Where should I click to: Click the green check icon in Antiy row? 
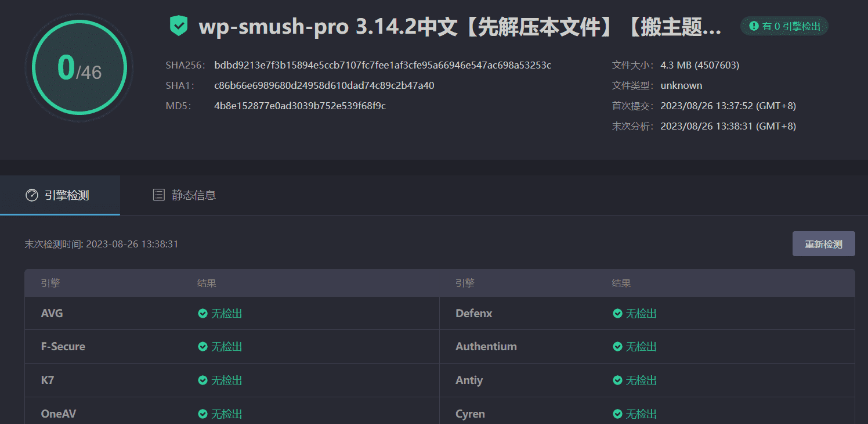(617, 380)
